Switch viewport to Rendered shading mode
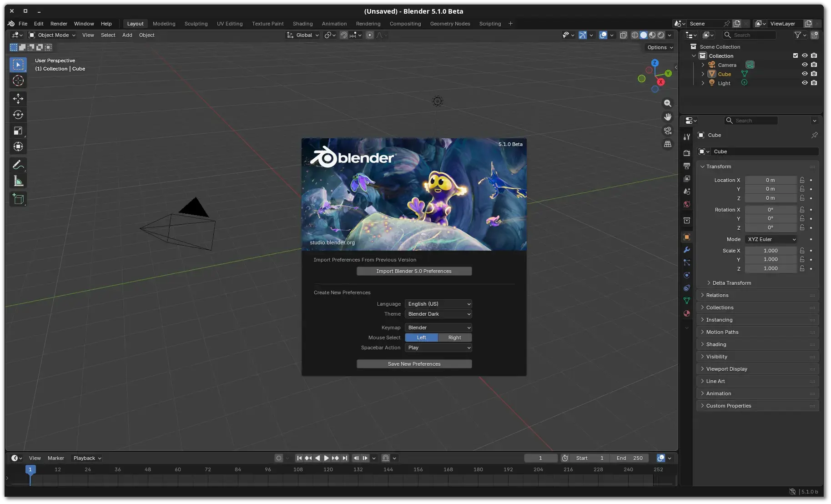This screenshot has width=831, height=504. [x=661, y=35]
